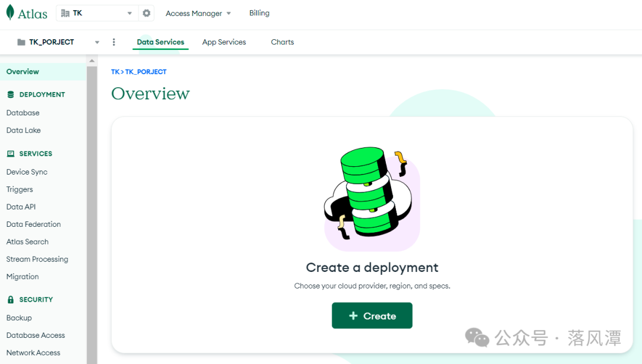
Task: Open project options three-dot menu
Action: click(x=114, y=42)
